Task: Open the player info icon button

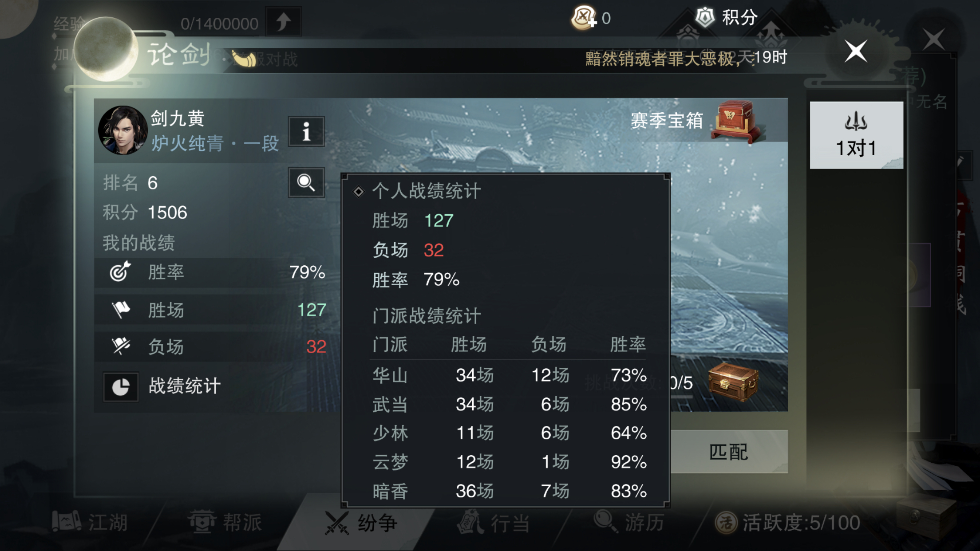Action: pos(306,131)
